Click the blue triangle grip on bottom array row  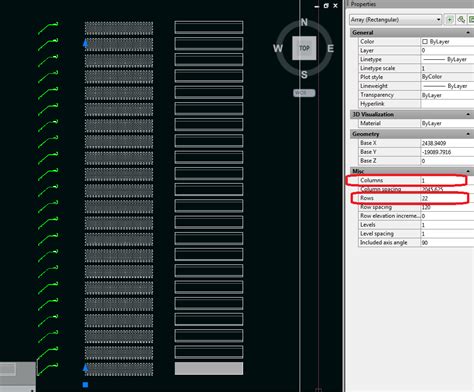[x=86, y=368]
